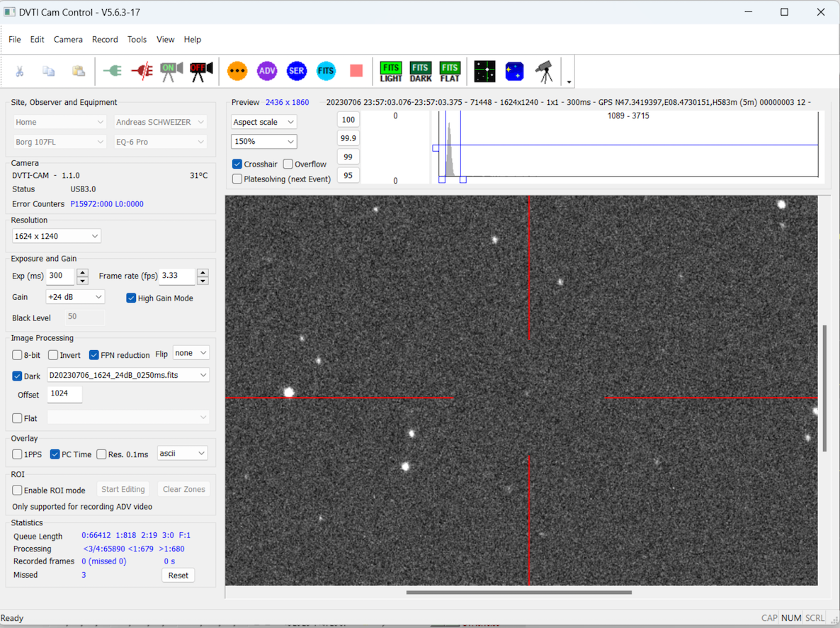Uncheck High Gain Mode
Screen dimensions: 840x628
131,298
